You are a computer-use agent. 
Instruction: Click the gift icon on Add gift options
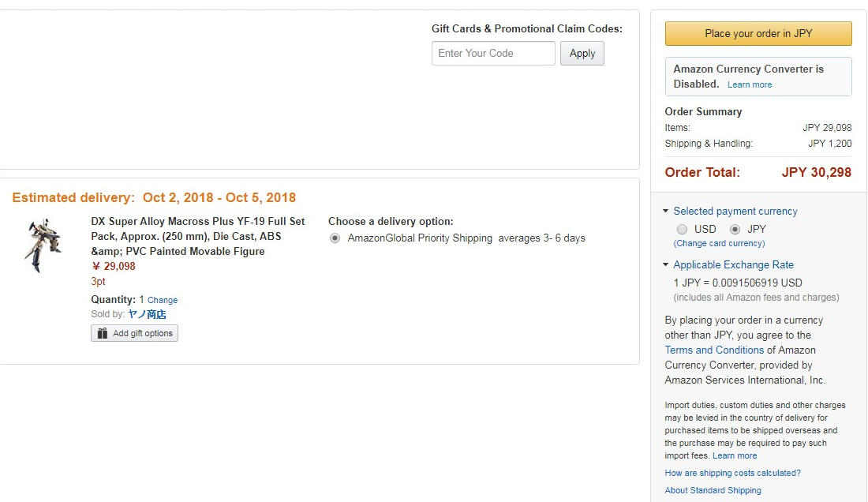pyautogui.click(x=103, y=333)
